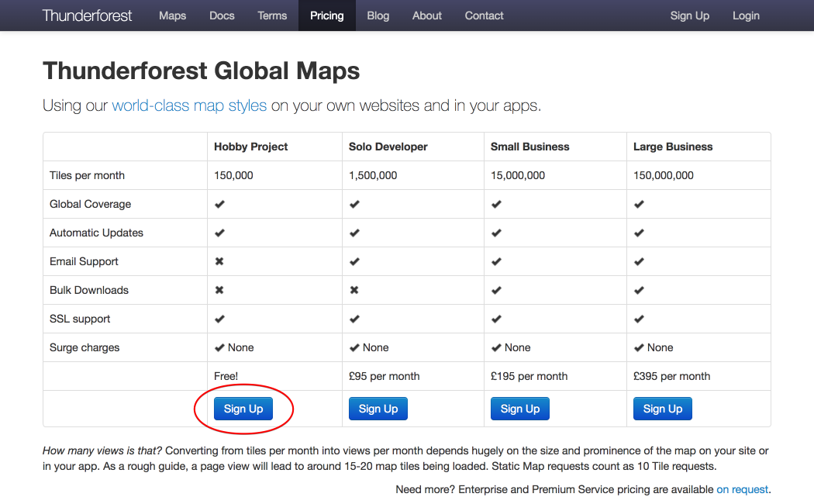Open the Maps menu item
This screenshot has height=504, width=814.
172,16
